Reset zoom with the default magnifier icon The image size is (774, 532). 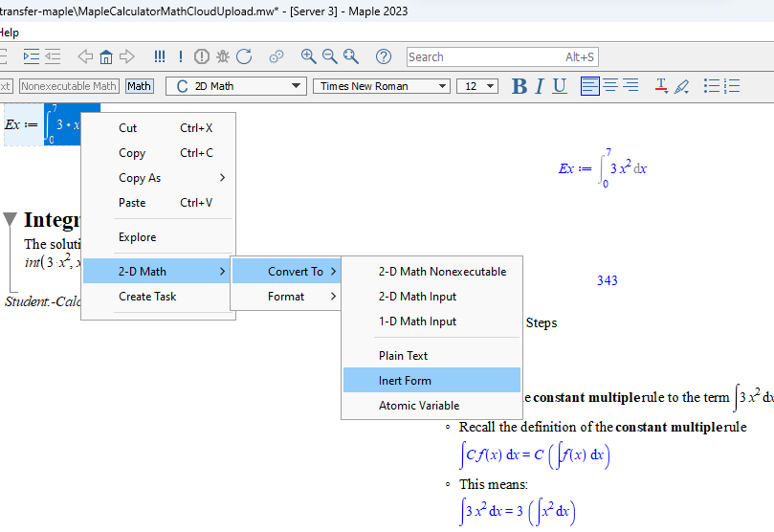pyautogui.click(x=351, y=56)
